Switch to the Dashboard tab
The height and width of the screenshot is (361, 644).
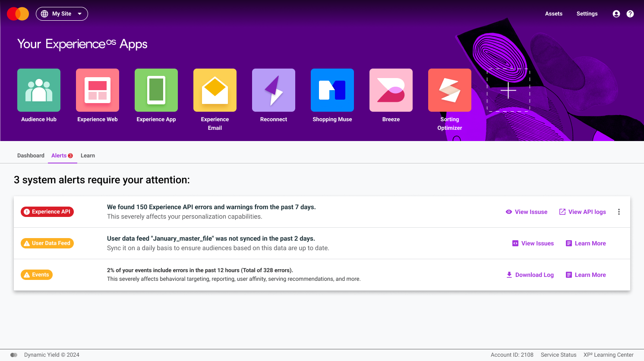pos(31,156)
